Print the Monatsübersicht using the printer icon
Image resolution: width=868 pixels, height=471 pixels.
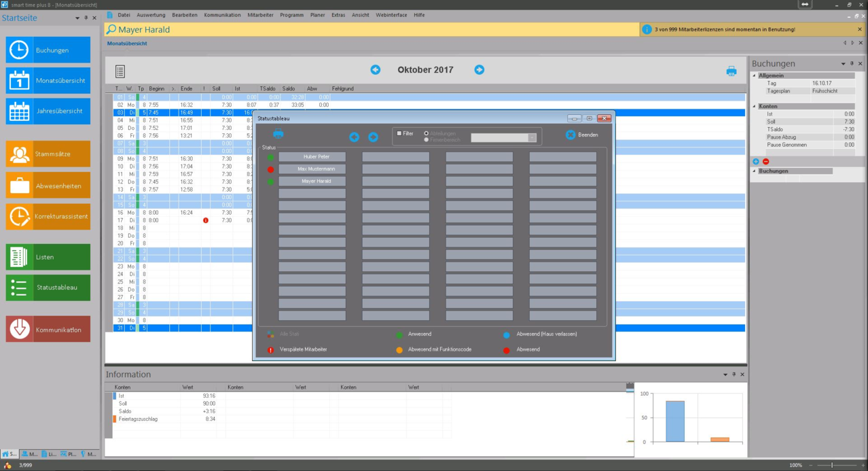(731, 71)
